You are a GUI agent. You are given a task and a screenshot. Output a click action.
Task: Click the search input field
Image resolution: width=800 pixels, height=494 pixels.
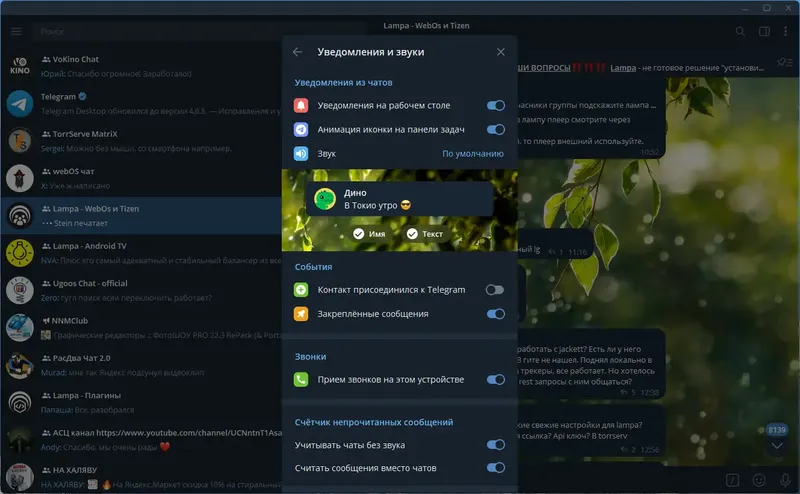(x=199, y=32)
